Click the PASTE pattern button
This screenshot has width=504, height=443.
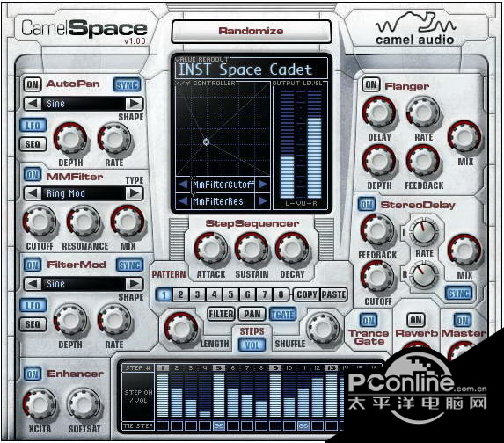[334, 294]
